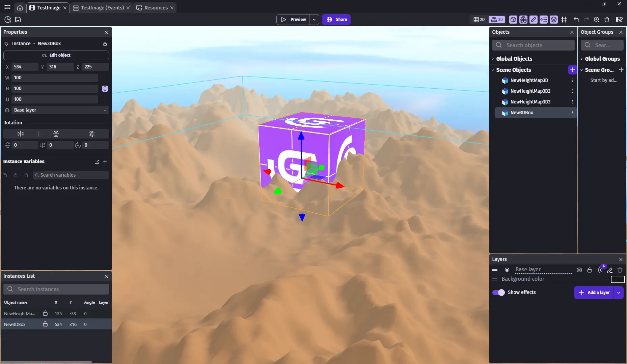The height and width of the screenshot is (364, 627).
Task: Open the Background color swatch
Action: 618,279
